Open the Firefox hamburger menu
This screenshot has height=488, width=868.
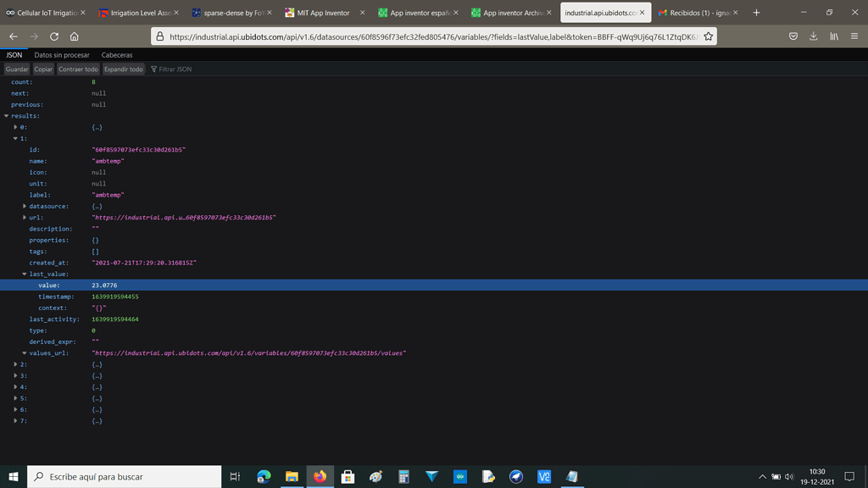tap(854, 36)
